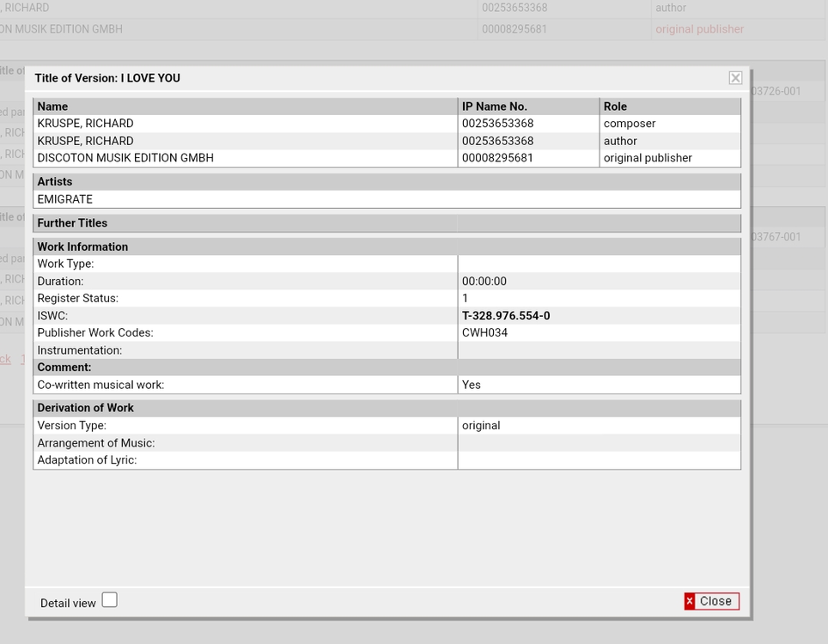
Task: Click the Adaptation of Lyric label
Action: (x=87, y=460)
